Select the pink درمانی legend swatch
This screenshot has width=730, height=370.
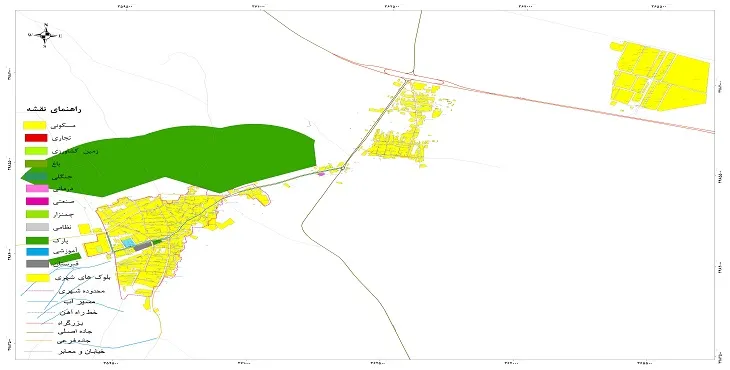(x=36, y=188)
